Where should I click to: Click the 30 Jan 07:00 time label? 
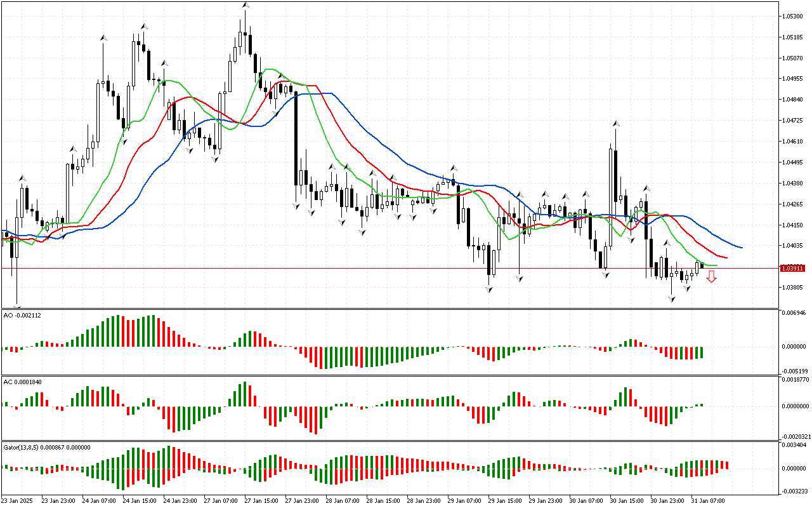(586, 500)
